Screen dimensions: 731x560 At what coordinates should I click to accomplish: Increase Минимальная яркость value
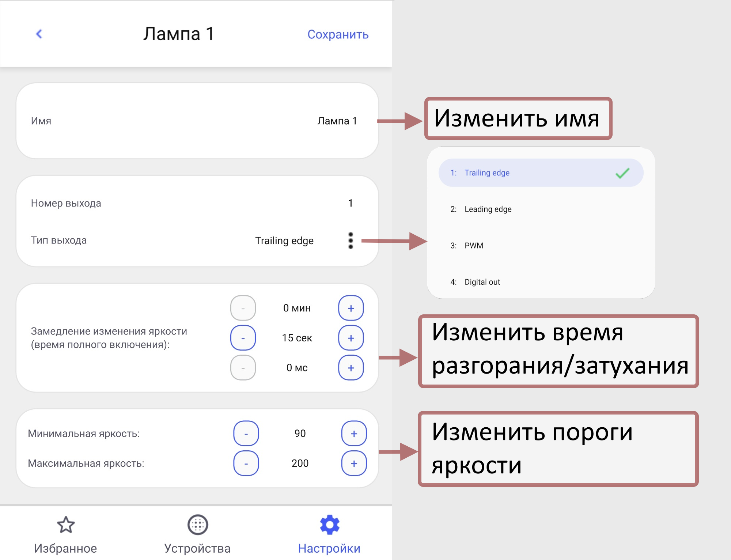pyautogui.click(x=354, y=434)
